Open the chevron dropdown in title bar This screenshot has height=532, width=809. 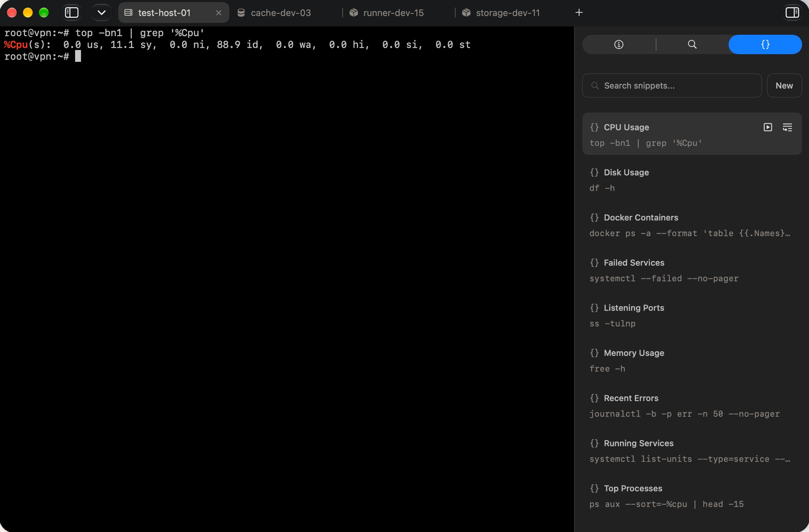102,13
